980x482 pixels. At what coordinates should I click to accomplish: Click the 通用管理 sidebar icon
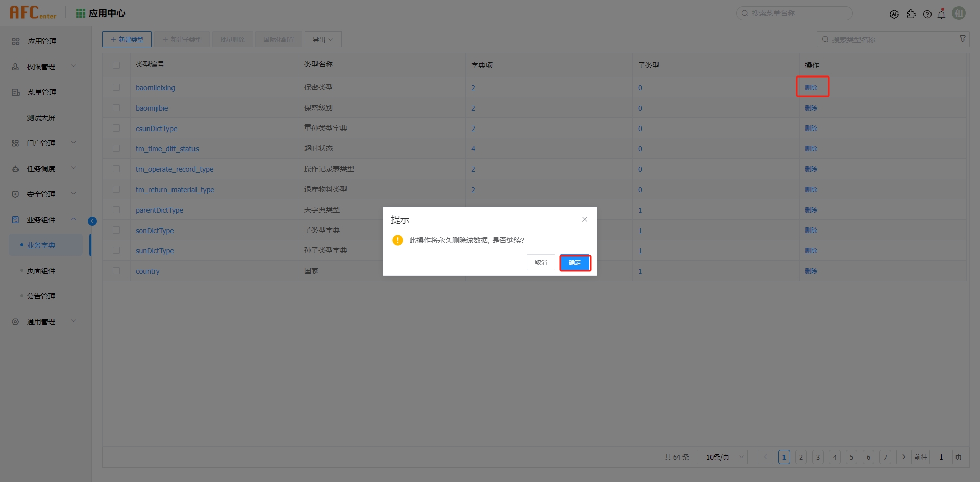16,322
